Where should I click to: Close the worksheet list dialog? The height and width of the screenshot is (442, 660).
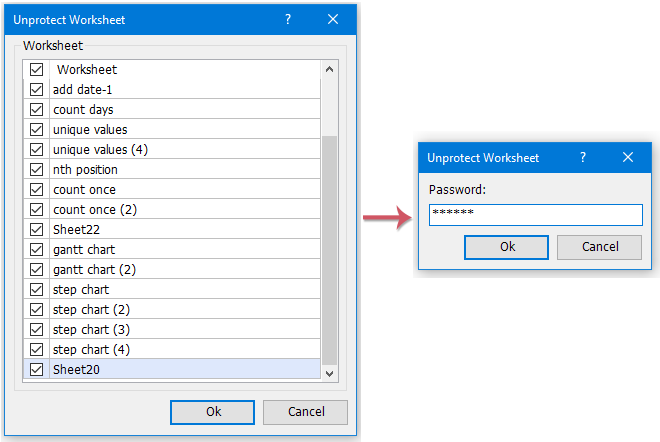[334, 19]
